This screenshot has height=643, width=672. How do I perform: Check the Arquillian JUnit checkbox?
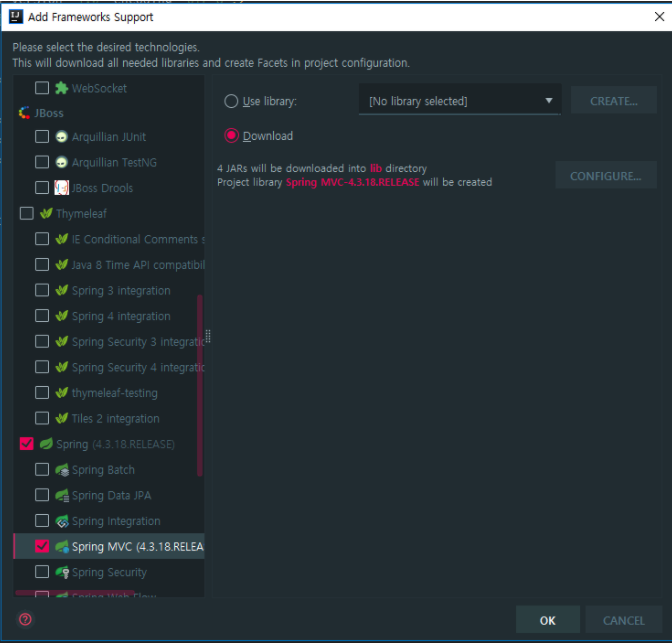click(x=42, y=137)
